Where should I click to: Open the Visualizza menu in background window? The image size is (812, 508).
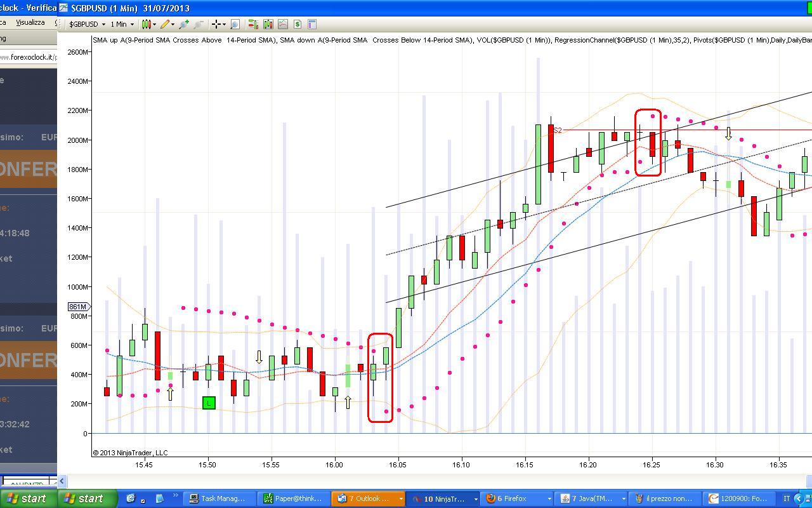(x=30, y=22)
